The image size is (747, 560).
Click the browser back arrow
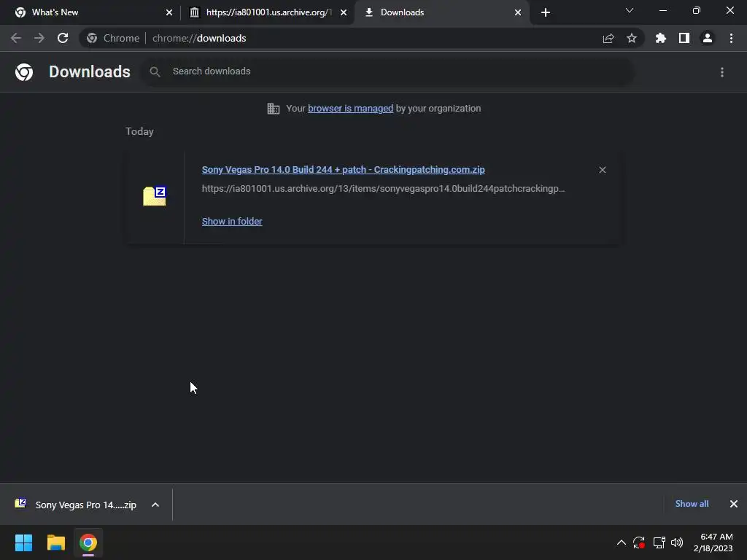[16, 38]
